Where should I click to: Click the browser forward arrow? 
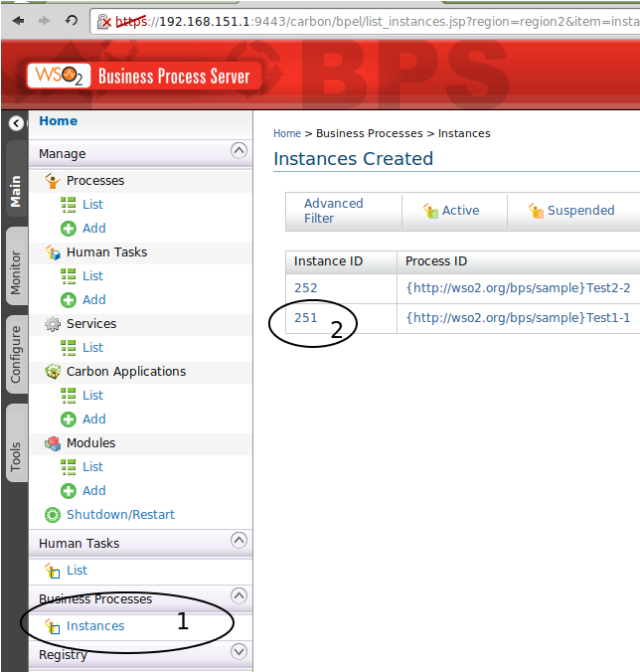(x=44, y=21)
